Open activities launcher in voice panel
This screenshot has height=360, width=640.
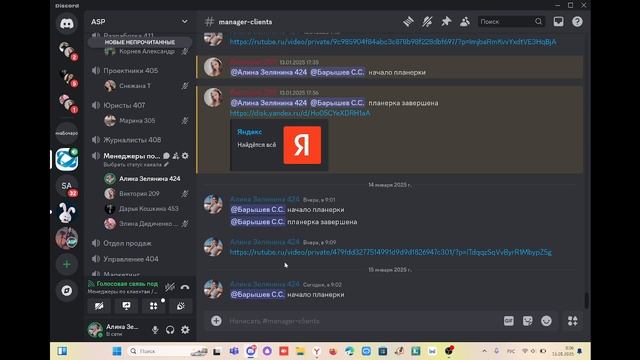[x=153, y=306]
